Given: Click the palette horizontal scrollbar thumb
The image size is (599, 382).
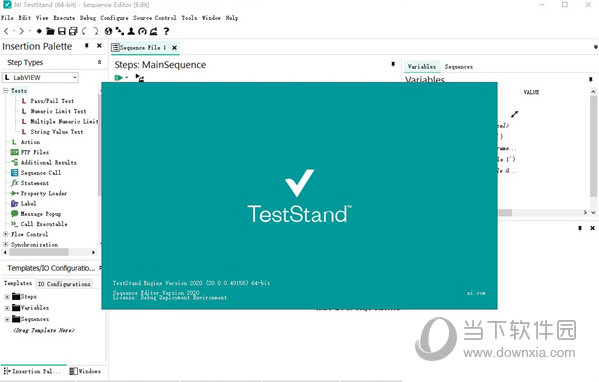Looking at the screenshot, I should click(39, 252).
